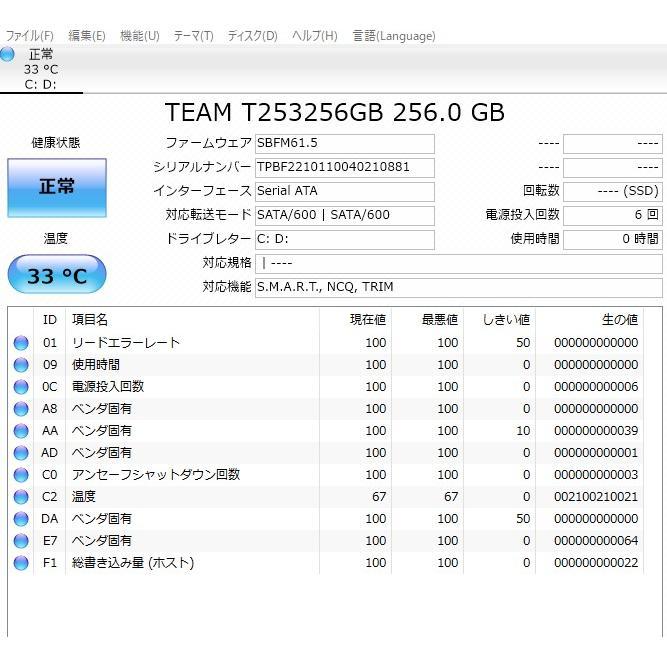This screenshot has height=667, width=667.
Task: Click the 正常 health status button
Action: click(x=56, y=187)
